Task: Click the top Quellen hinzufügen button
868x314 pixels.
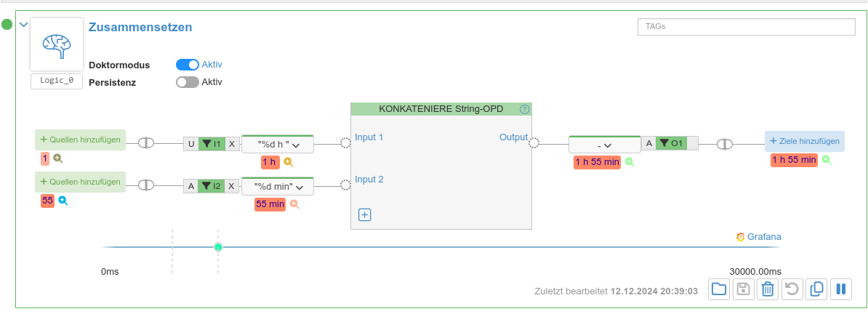Action: [80, 140]
